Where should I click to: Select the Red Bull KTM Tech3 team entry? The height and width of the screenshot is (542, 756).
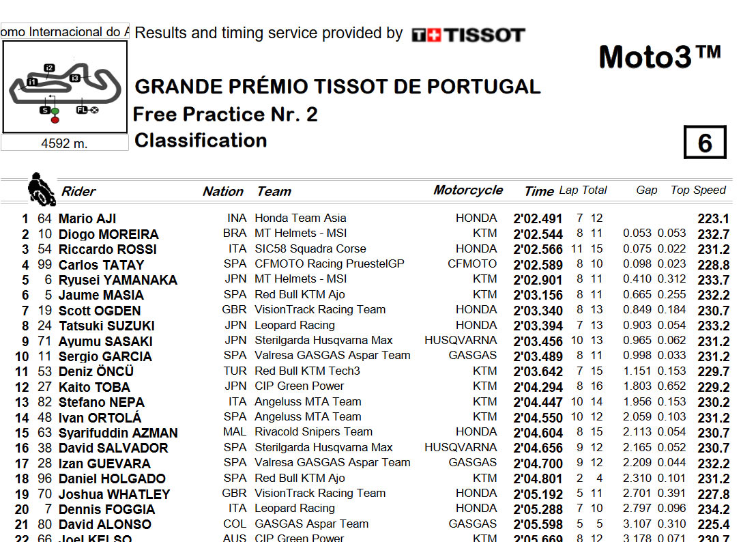307,371
